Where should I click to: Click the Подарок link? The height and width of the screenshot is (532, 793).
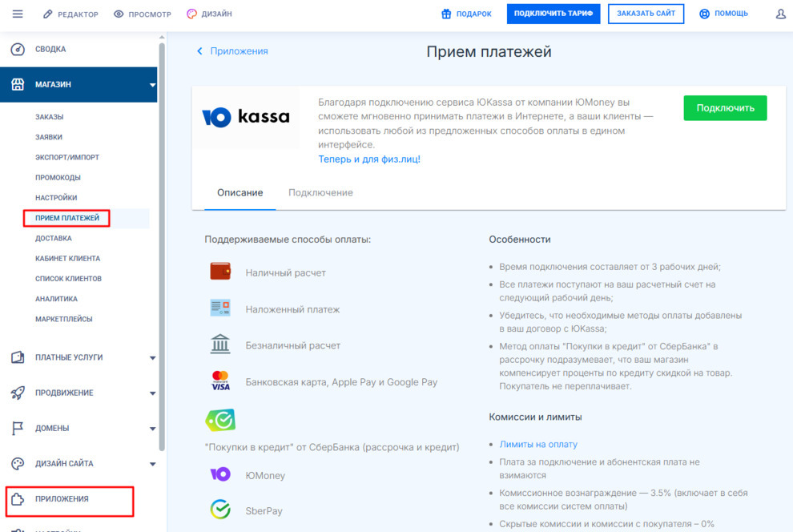point(474,14)
